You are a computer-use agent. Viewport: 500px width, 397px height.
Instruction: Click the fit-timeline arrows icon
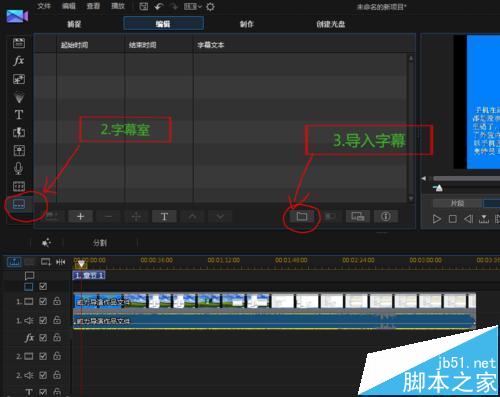point(61,262)
